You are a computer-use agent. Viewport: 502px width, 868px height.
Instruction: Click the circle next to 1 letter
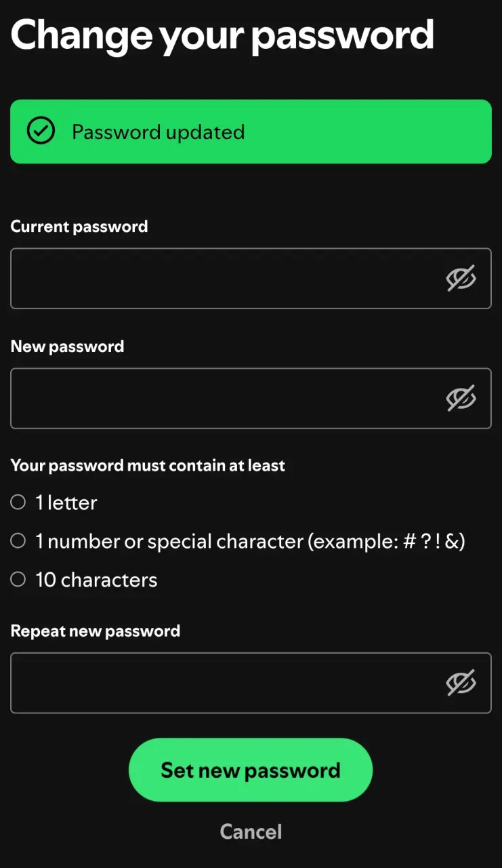[x=18, y=502]
